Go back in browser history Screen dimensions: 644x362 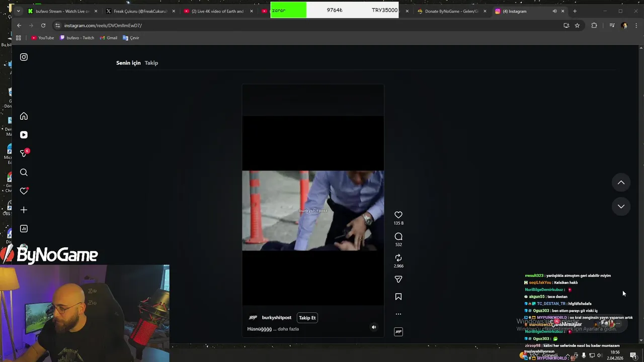pos(19,25)
